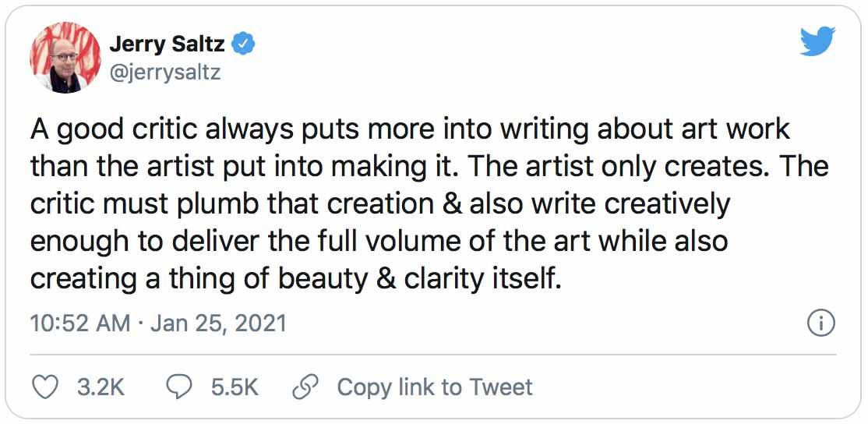The height and width of the screenshot is (424, 868).
Task: Click the 3.2K likes count
Action: click(102, 387)
